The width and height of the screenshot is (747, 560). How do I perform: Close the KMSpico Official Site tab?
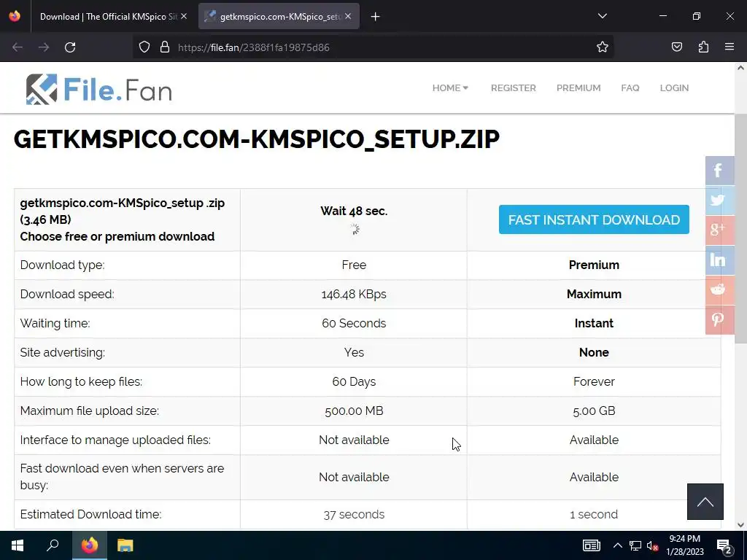pos(184,16)
